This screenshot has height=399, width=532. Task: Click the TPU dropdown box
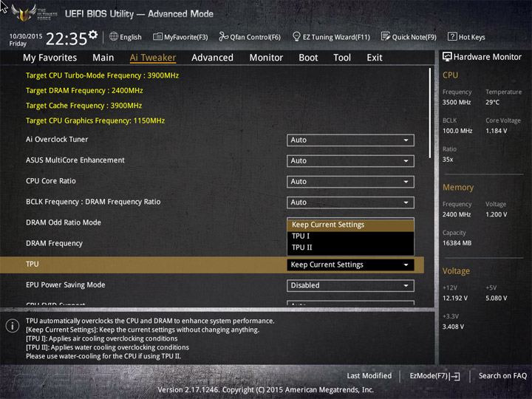(x=350, y=265)
